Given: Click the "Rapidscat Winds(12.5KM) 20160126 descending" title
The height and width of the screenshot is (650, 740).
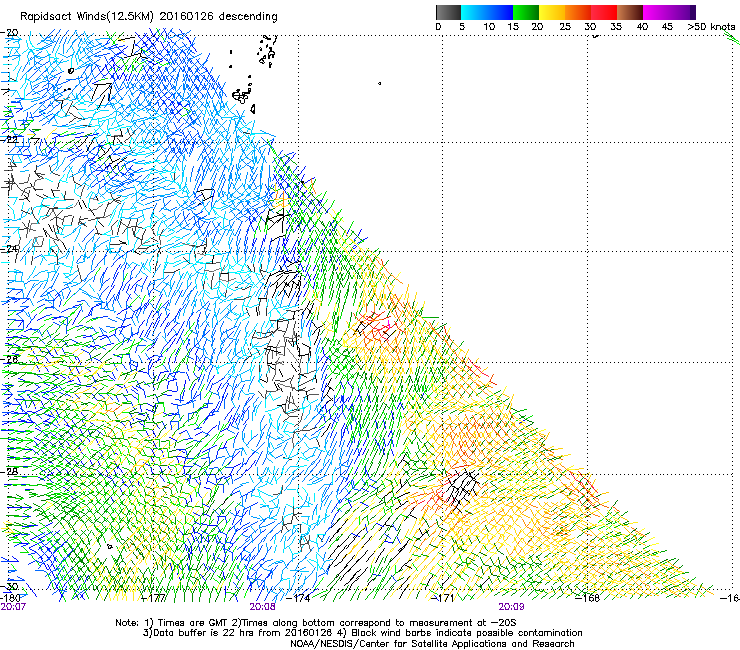Looking at the screenshot, I should coord(149,17).
